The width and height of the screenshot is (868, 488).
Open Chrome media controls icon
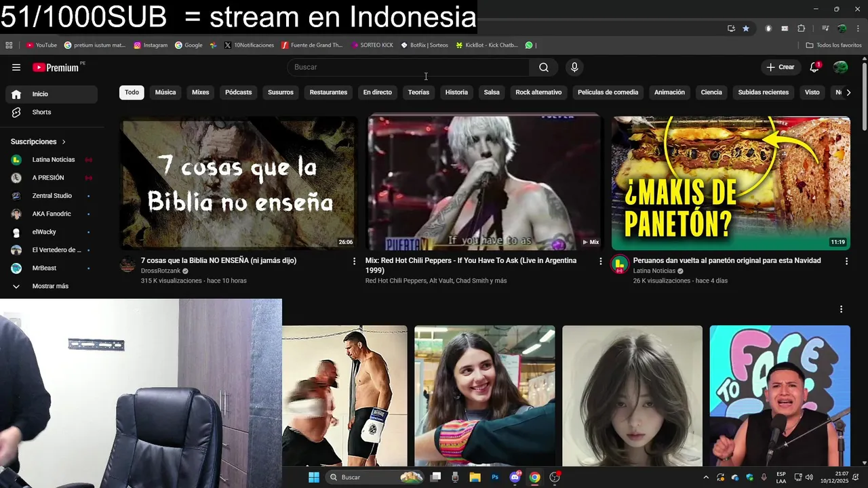click(825, 28)
